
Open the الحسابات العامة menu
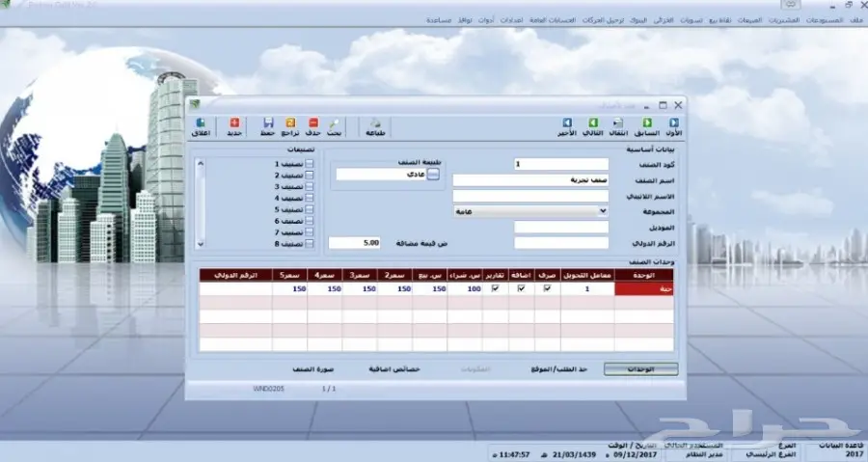pos(553,20)
